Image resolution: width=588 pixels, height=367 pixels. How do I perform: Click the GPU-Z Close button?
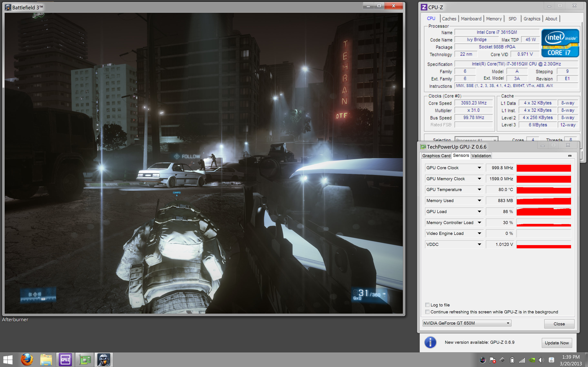tap(559, 324)
